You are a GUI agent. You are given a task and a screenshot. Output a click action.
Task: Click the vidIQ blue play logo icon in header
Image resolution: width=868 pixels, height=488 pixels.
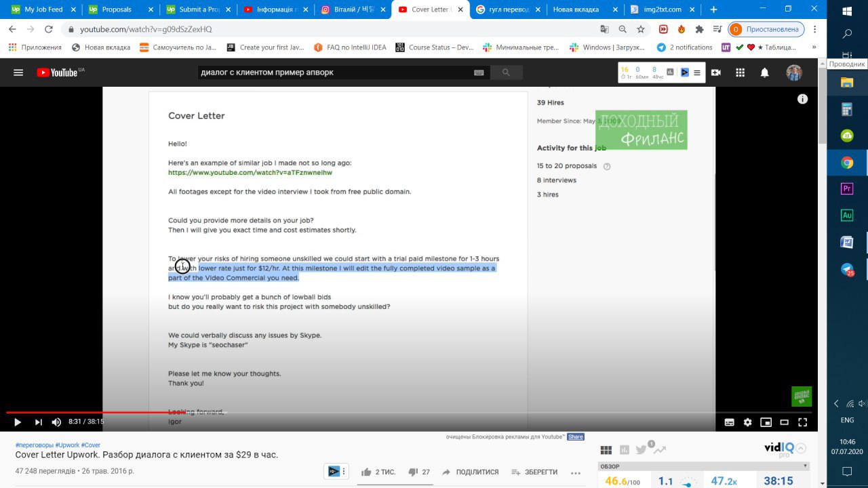(x=685, y=73)
